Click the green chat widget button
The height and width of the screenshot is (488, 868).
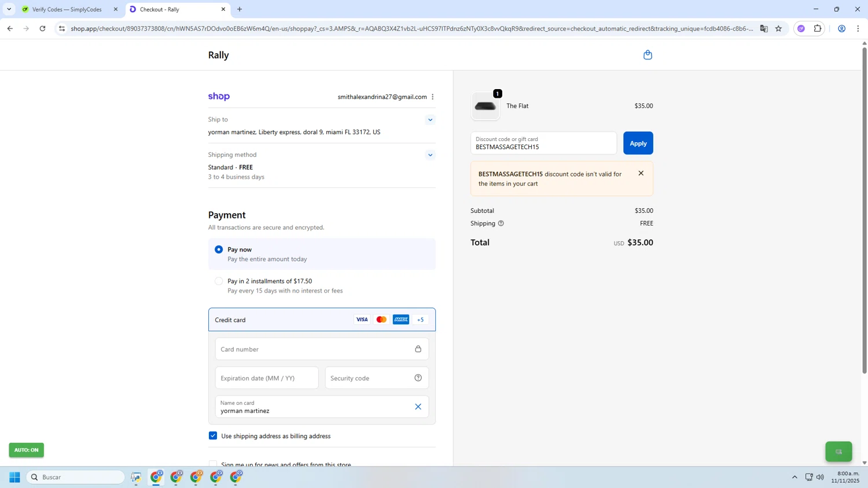(838, 452)
